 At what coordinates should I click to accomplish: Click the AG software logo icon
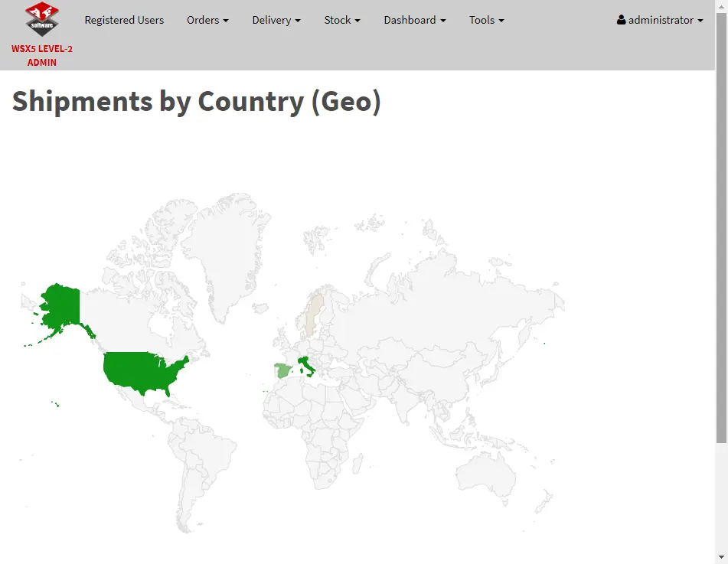[42, 19]
